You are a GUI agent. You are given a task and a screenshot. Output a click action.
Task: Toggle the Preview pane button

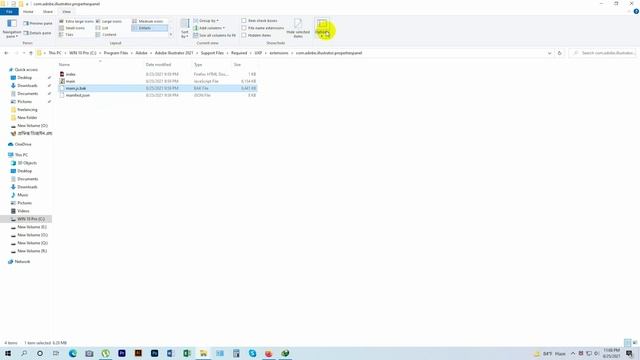[38, 24]
